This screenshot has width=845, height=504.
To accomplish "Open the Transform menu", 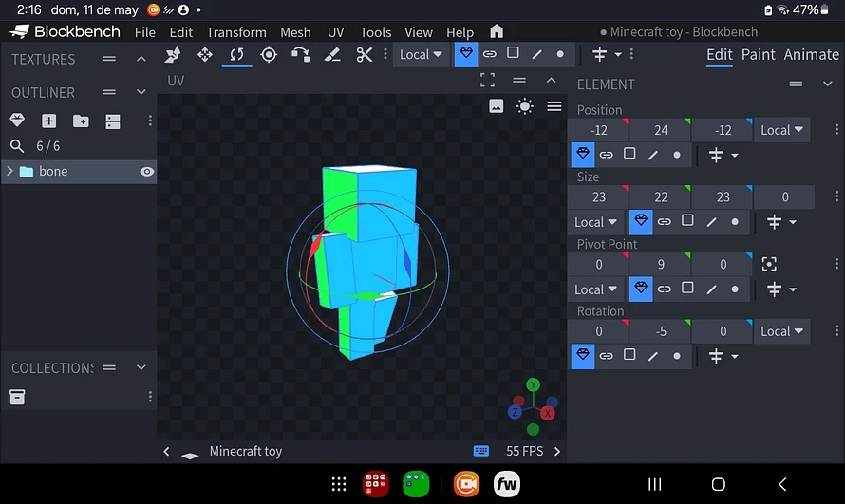I will pyautogui.click(x=236, y=32).
